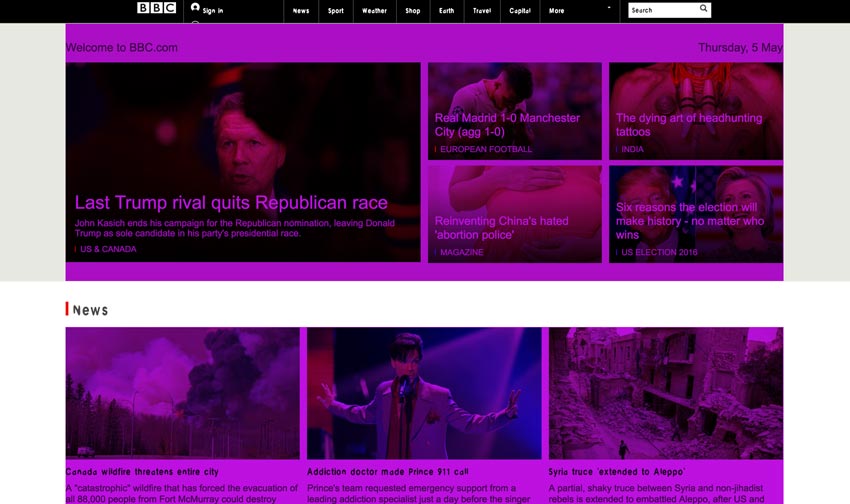850x504 pixels.
Task: Click the BBC logo
Action: click(156, 8)
